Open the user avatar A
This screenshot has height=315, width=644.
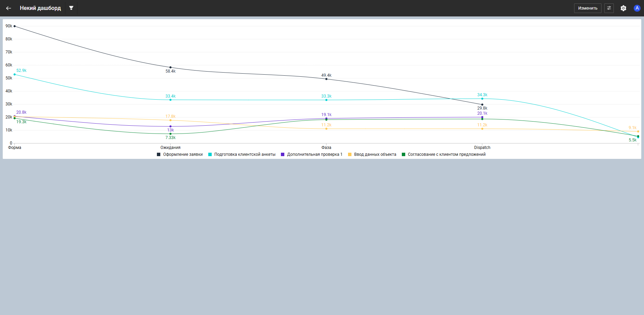pyautogui.click(x=637, y=8)
